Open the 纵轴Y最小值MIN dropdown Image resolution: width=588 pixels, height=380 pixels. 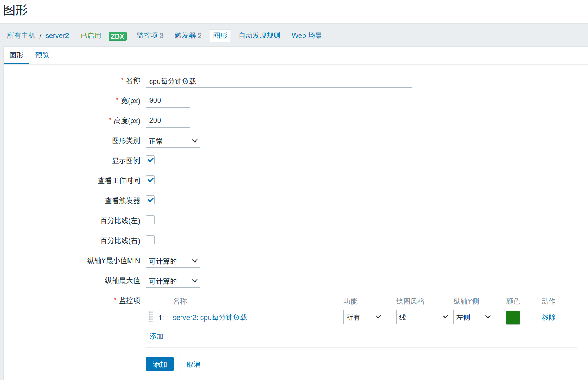click(x=173, y=261)
